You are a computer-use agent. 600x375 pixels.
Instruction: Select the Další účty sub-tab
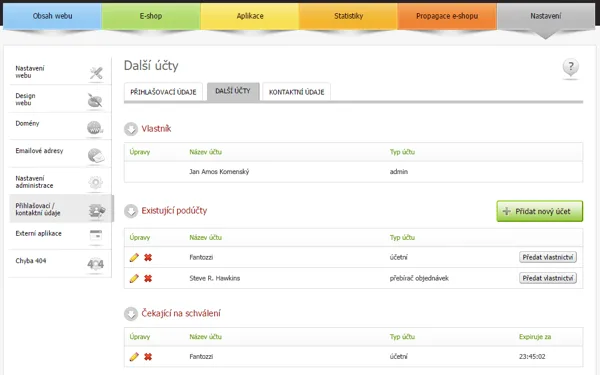coord(233,91)
